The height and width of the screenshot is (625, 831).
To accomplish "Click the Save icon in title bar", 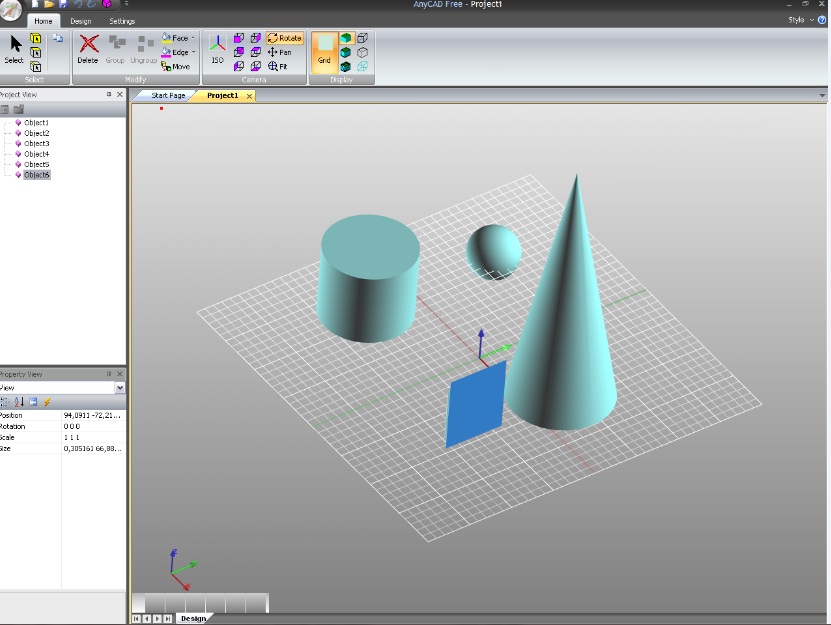I will tap(63, 4).
